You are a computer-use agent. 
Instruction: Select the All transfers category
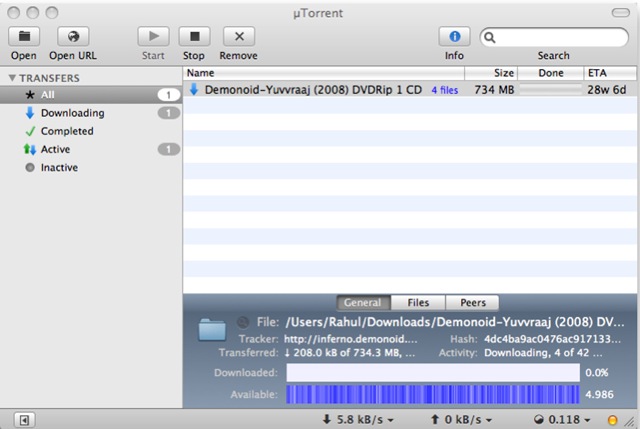click(91, 95)
